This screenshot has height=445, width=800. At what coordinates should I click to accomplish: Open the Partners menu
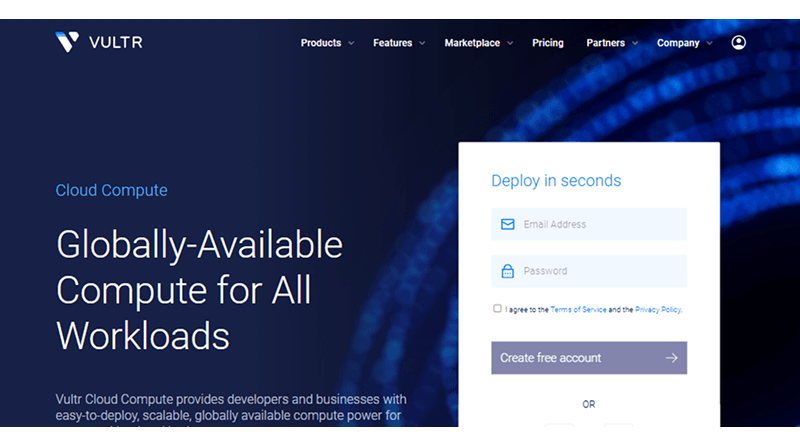(606, 43)
